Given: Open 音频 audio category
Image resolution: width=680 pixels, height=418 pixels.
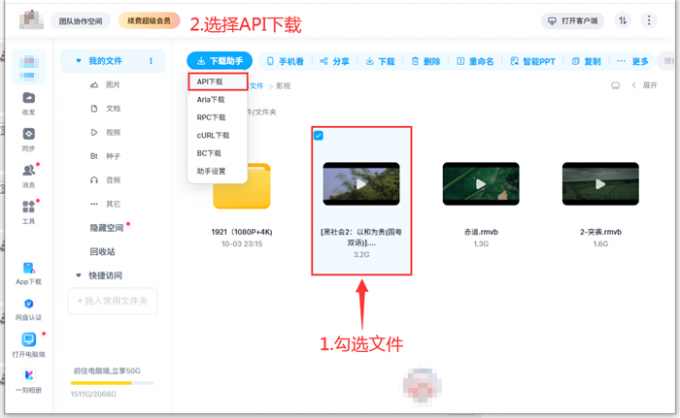Looking at the screenshot, I should point(105,180).
